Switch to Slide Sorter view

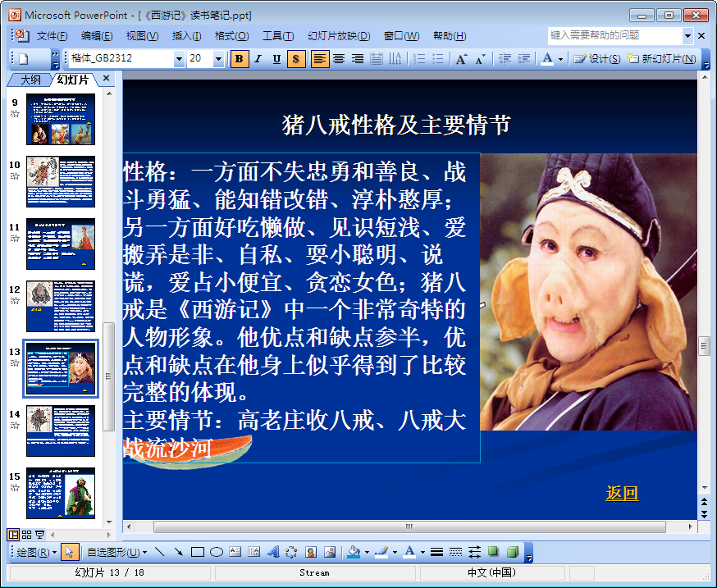[x=26, y=534]
